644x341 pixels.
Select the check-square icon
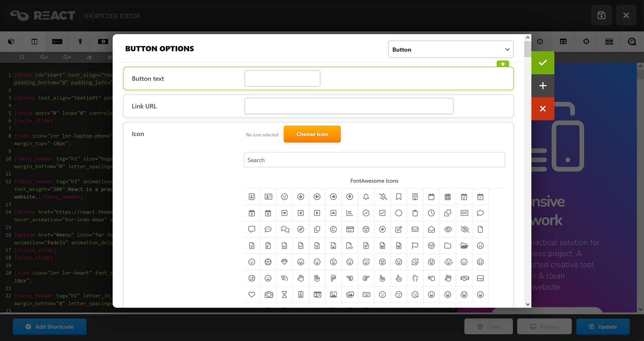point(382,213)
